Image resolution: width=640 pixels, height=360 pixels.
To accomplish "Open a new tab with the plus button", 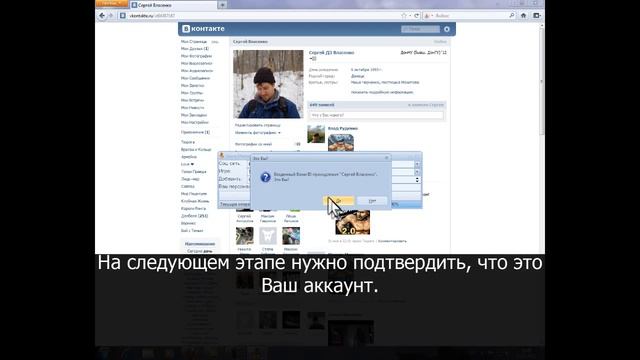I will pyautogui.click(x=222, y=5).
